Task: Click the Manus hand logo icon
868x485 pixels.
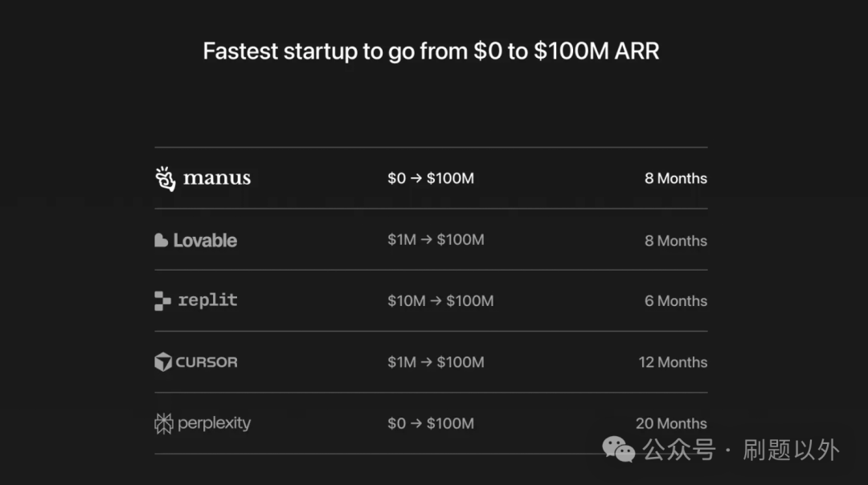Action: click(166, 178)
